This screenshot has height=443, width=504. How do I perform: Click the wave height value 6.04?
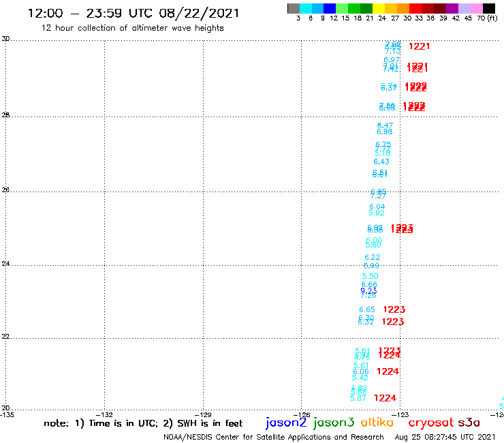coord(377,207)
